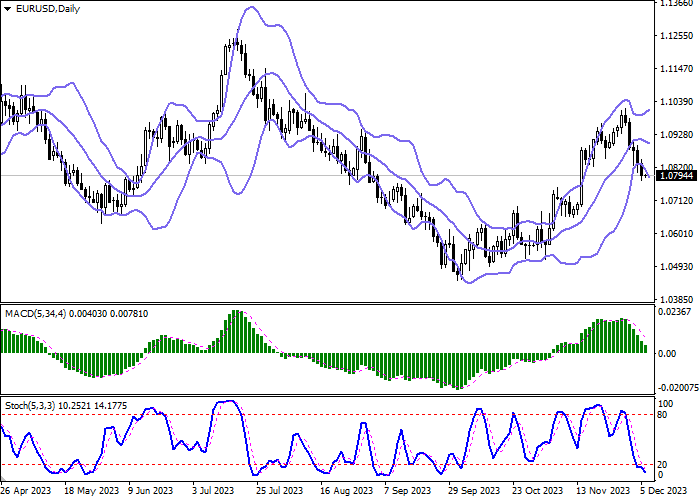Viewport: 700px width, 500px height.
Task: Select Stochastic level 100 label
Action: point(666,404)
